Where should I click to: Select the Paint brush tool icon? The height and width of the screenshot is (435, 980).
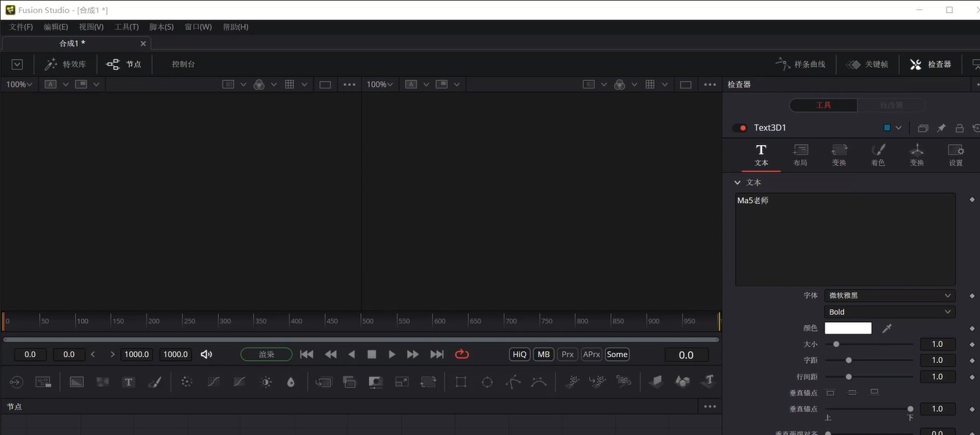(x=155, y=382)
